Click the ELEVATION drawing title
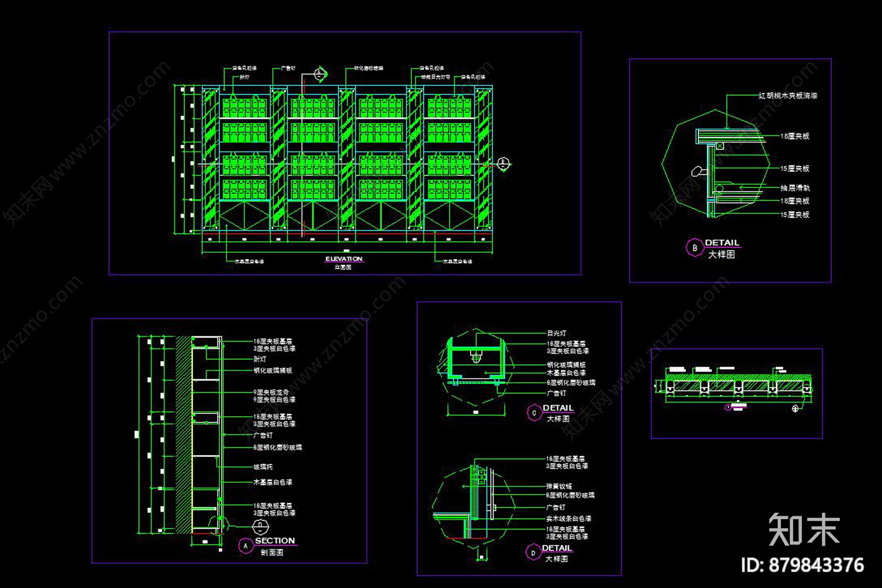Viewport: 882px width, 588px height. pos(344,259)
